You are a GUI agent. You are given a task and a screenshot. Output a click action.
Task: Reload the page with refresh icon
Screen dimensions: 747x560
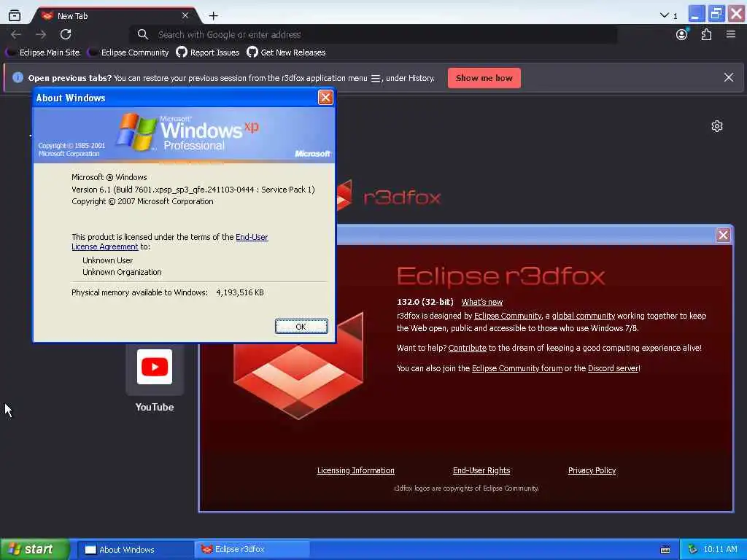66,34
